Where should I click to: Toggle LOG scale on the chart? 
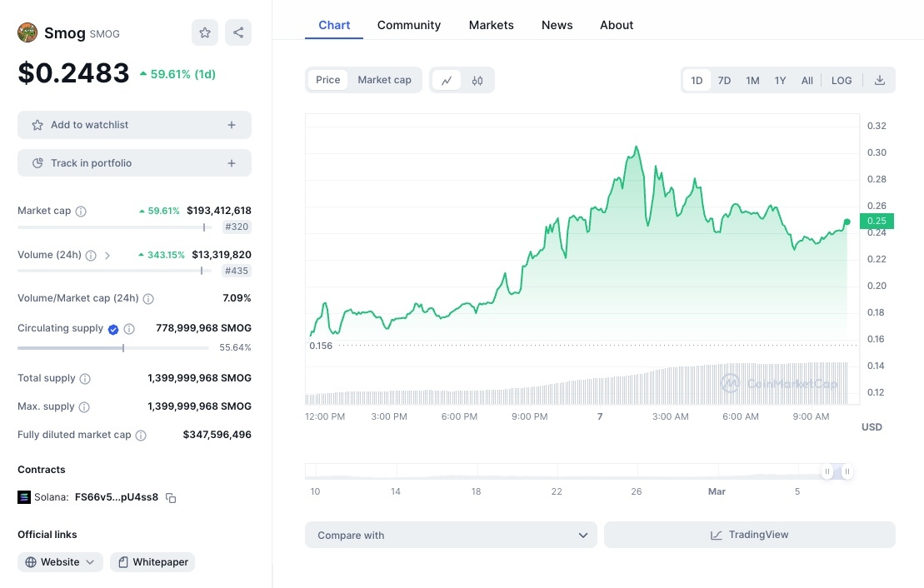842,80
